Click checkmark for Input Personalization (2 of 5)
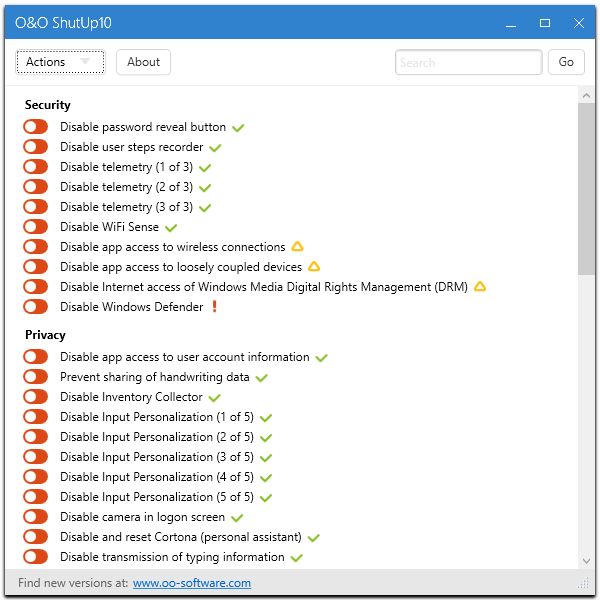The image size is (600, 600). pyautogui.click(x=266, y=438)
